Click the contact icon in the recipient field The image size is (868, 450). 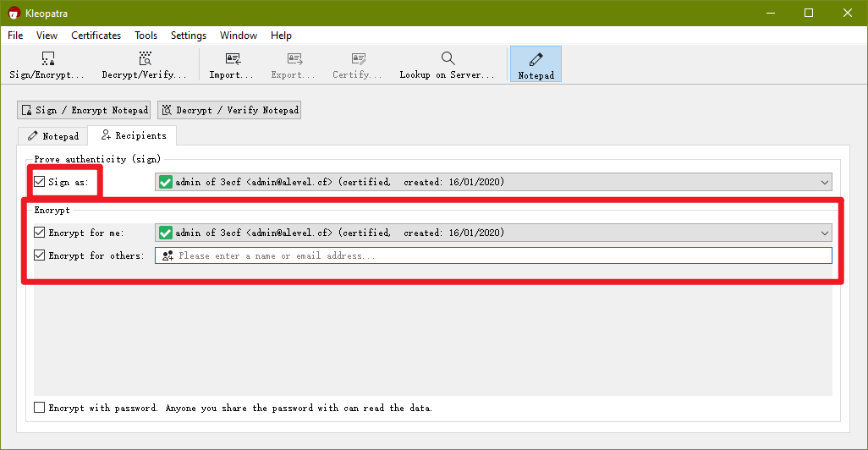tap(168, 255)
